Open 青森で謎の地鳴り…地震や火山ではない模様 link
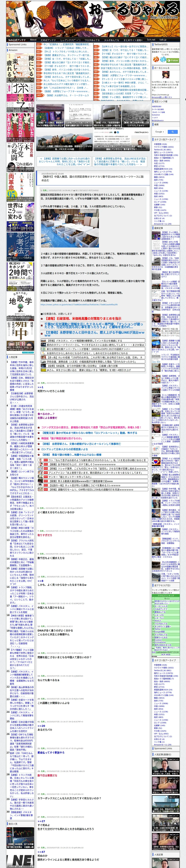 [x=72, y=455]
